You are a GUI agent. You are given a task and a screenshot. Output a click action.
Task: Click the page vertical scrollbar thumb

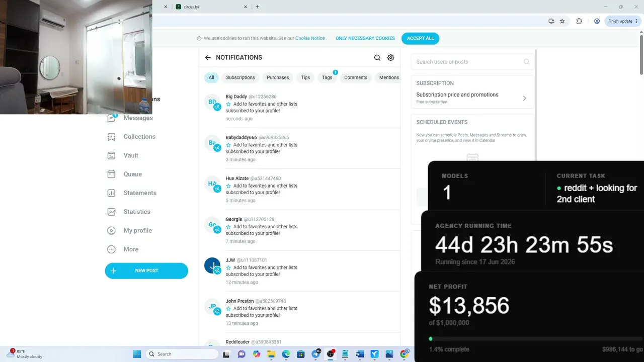641,54
